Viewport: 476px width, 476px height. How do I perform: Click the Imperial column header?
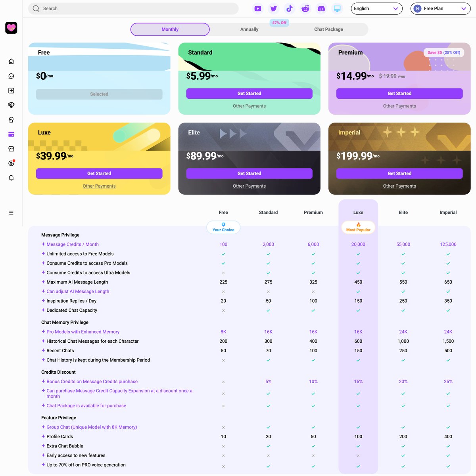[x=448, y=213]
